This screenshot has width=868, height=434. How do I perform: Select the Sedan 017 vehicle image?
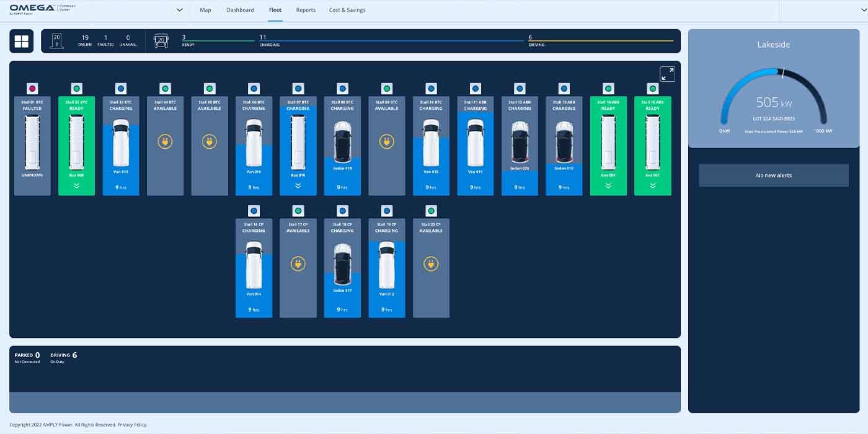coord(342,264)
